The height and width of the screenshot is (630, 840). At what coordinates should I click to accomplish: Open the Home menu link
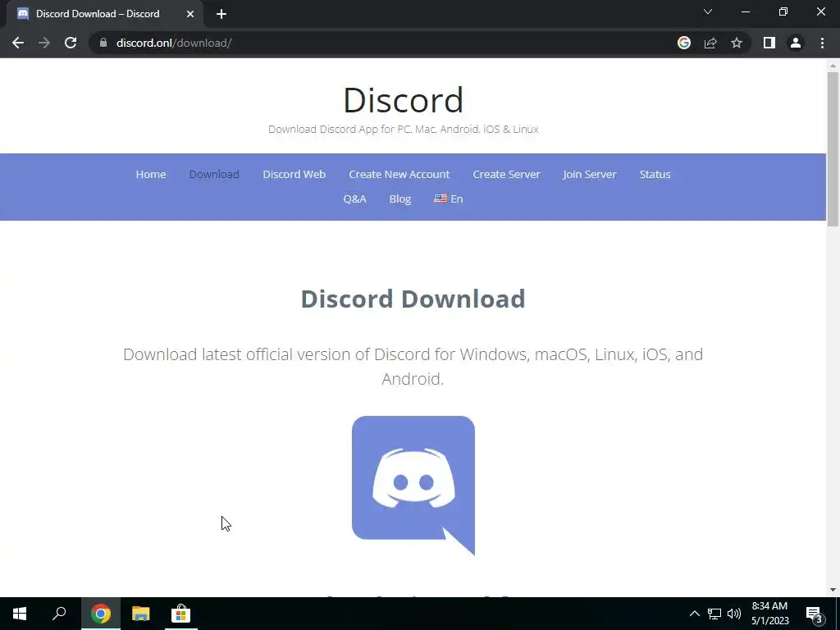[x=151, y=174]
